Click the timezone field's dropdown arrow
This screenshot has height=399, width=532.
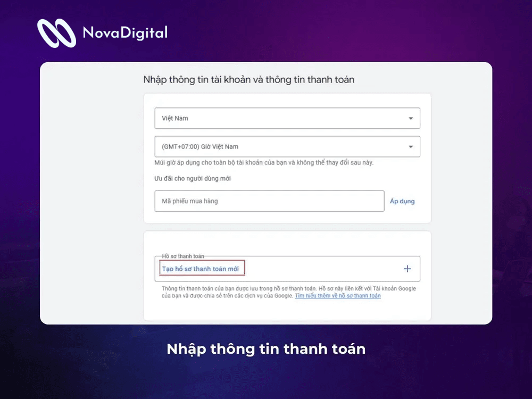pyautogui.click(x=410, y=146)
